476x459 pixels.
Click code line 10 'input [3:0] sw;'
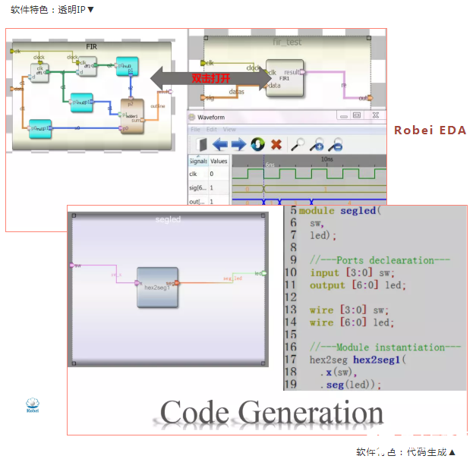coord(352,272)
